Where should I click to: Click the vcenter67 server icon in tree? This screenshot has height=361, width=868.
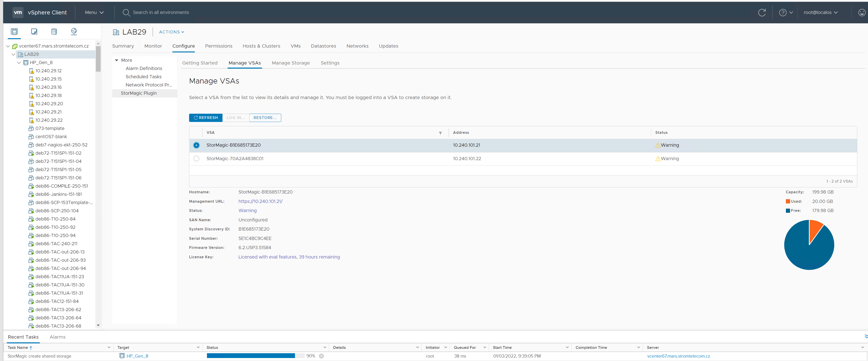pos(15,46)
